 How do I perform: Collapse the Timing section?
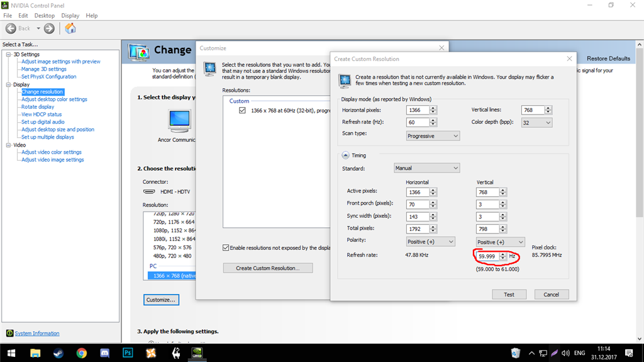tap(345, 155)
